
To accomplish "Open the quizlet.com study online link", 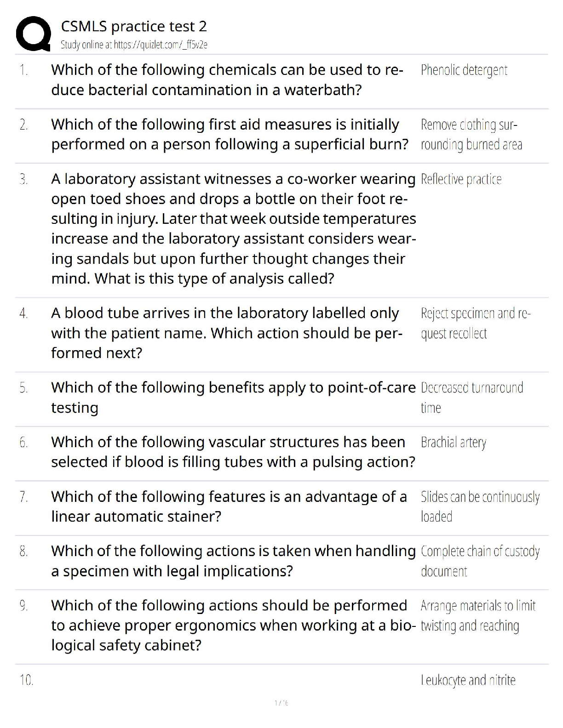I will [134, 45].
